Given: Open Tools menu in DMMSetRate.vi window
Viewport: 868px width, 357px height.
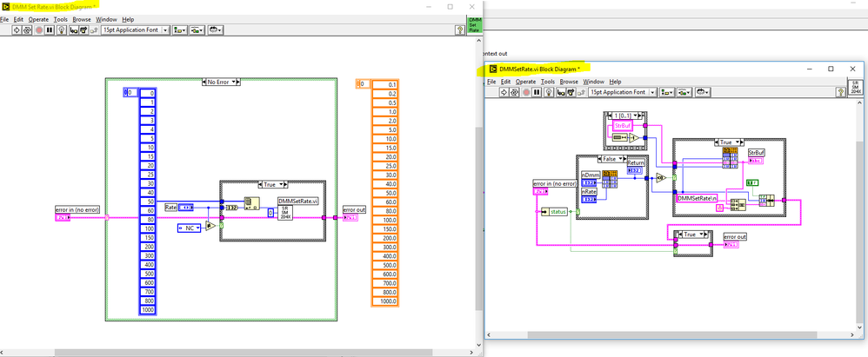Looking at the screenshot, I should (x=548, y=81).
